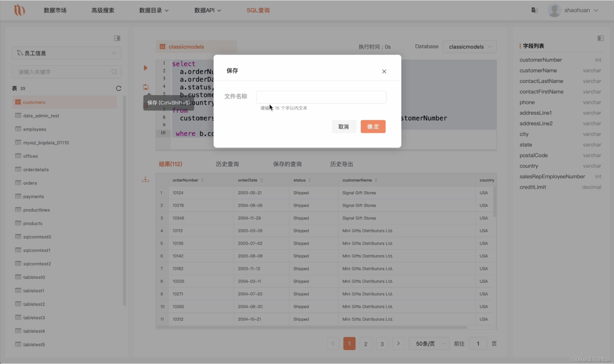Image resolution: width=614 pixels, height=364 pixels.
Task: Click the run query play icon
Action: pos(146,68)
